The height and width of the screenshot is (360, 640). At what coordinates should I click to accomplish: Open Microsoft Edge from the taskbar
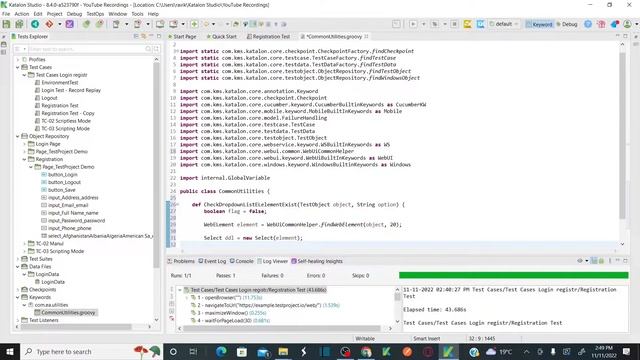221,351
